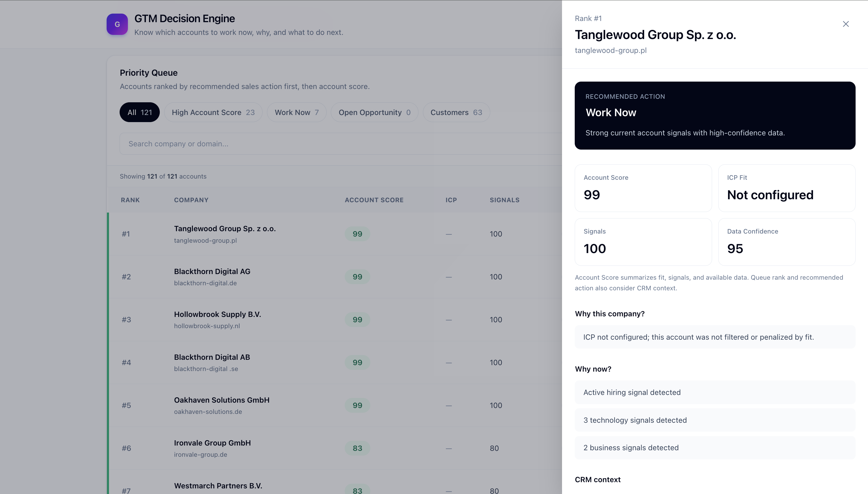
Task: Click the #2 rank cell
Action: 126,276
